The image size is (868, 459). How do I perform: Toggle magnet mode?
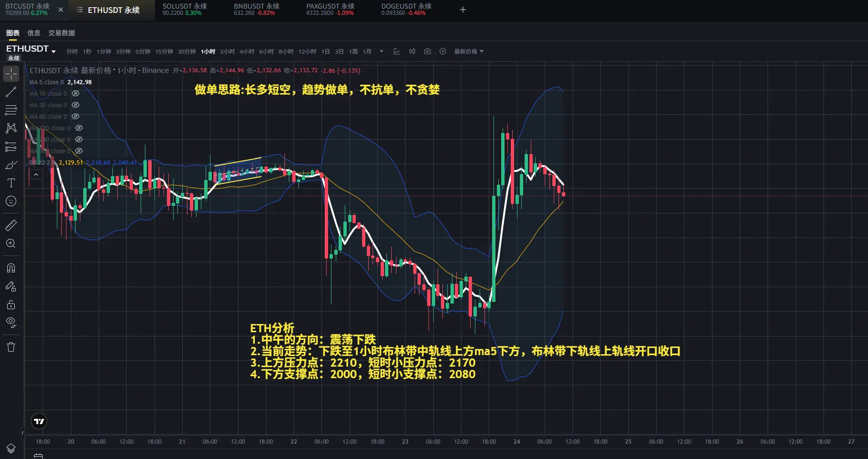pyautogui.click(x=11, y=268)
